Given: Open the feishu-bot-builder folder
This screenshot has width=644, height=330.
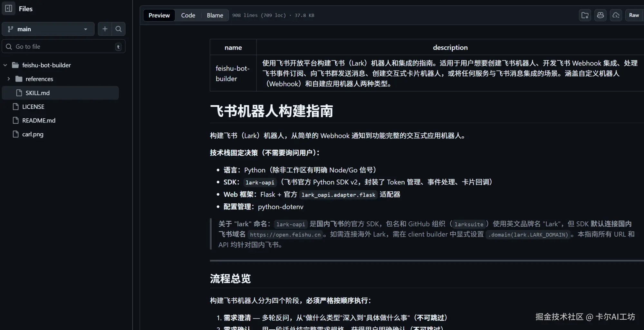Looking at the screenshot, I should pyautogui.click(x=46, y=65).
